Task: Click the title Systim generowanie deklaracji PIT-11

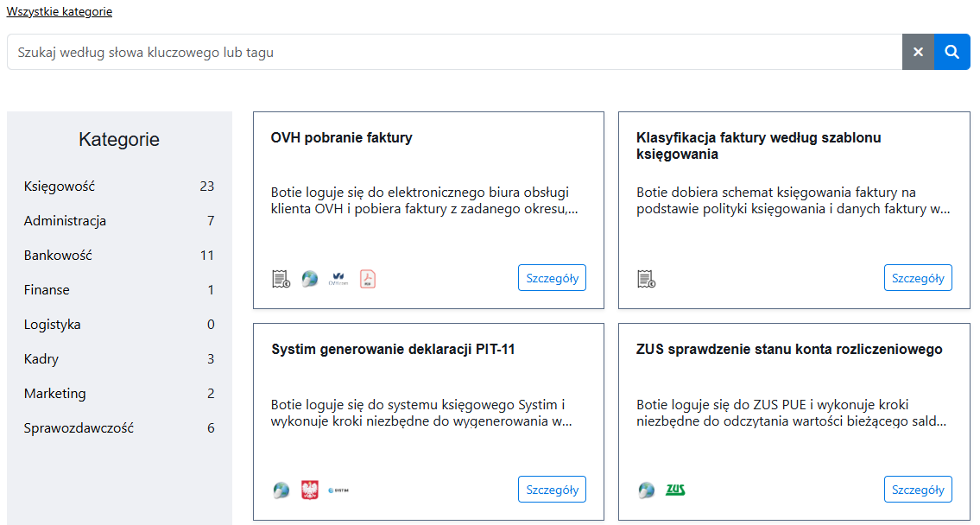Action: (393, 350)
